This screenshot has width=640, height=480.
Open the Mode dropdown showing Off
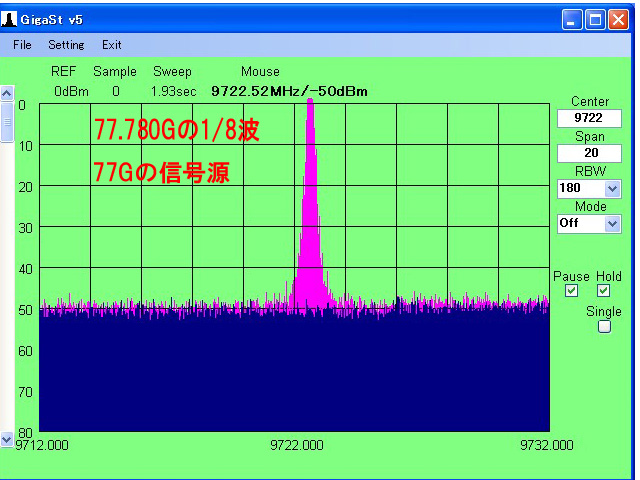(x=589, y=224)
